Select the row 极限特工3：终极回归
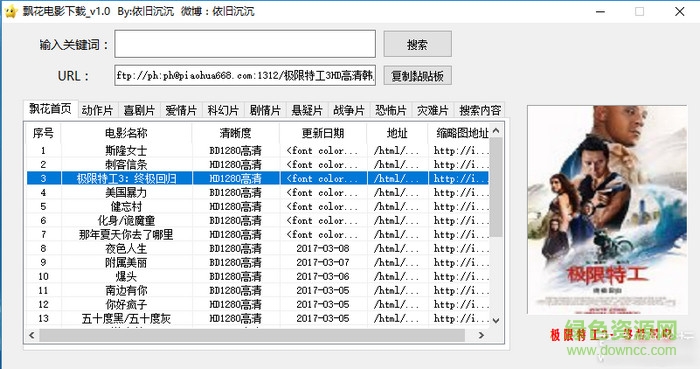The image size is (700, 369). pyautogui.click(x=258, y=178)
